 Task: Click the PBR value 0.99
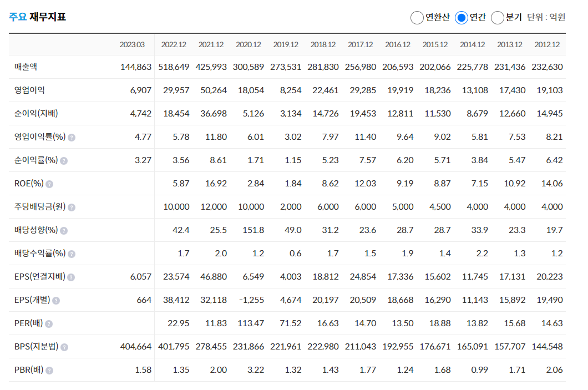[x=480, y=369]
